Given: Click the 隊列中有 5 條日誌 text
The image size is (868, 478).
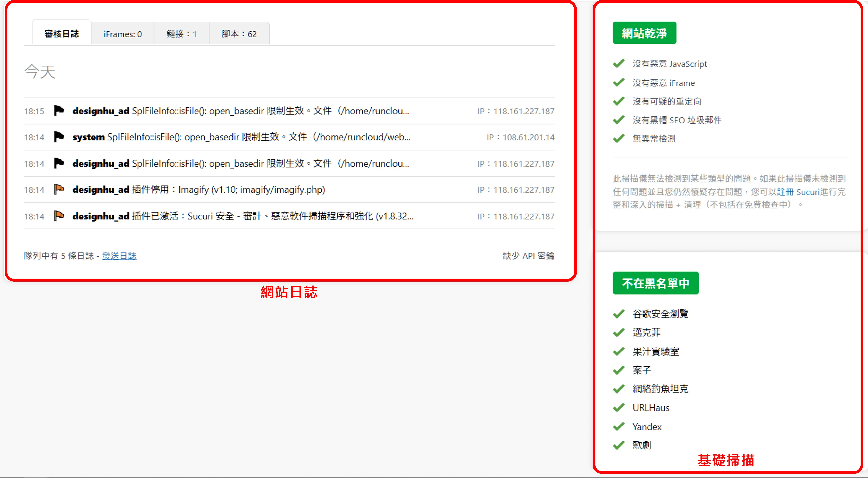Looking at the screenshot, I should (59, 256).
